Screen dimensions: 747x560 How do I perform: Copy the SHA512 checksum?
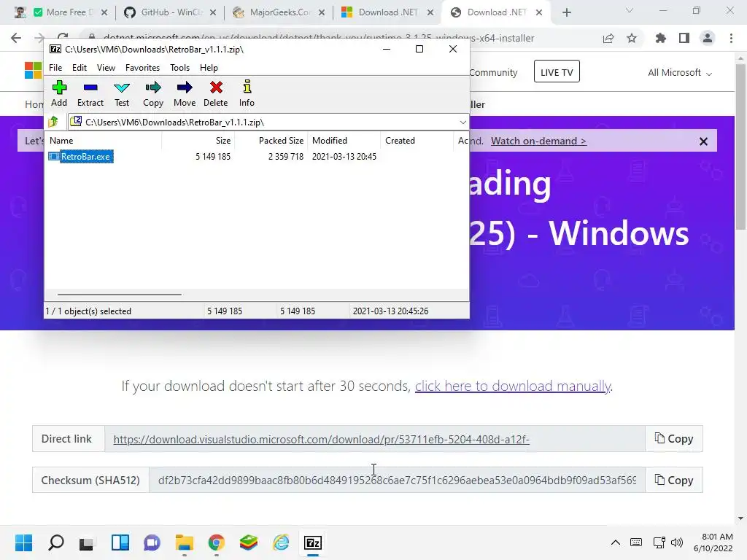pos(673,480)
